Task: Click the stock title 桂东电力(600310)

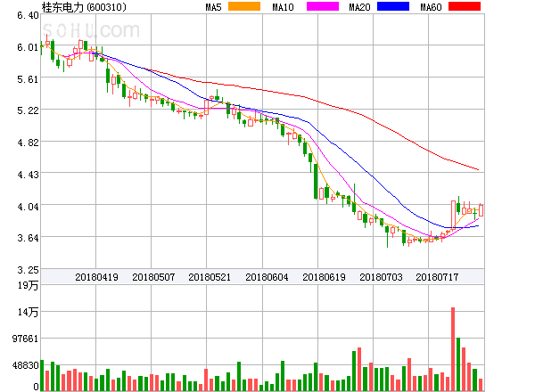Action: coord(84,7)
